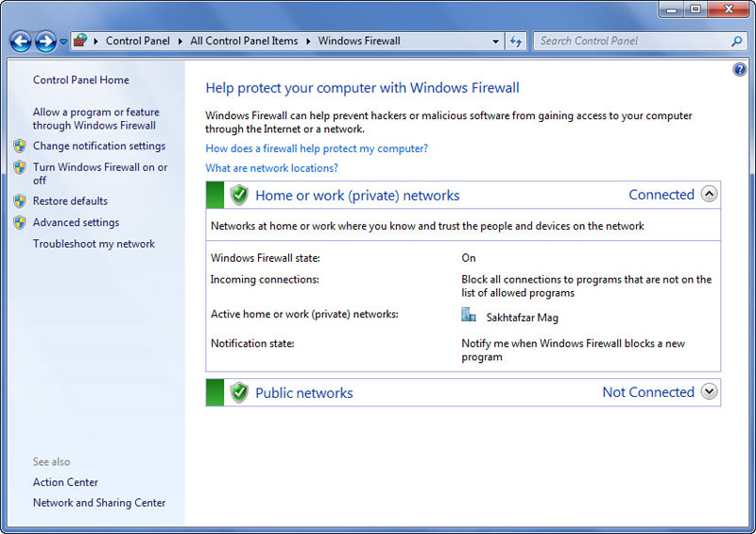Open How does a firewall help link
This screenshot has width=756, height=534.
(x=317, y=148)
